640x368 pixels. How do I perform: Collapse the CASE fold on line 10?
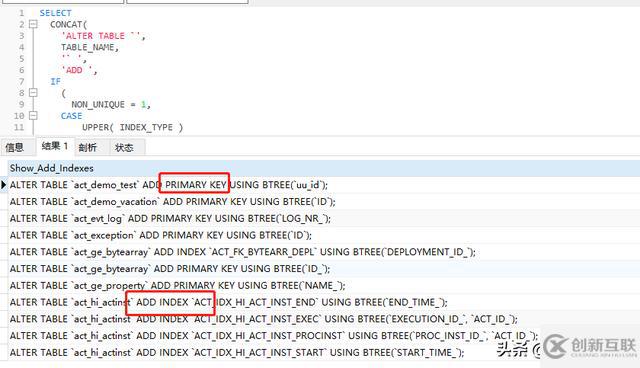click(33, 116)
